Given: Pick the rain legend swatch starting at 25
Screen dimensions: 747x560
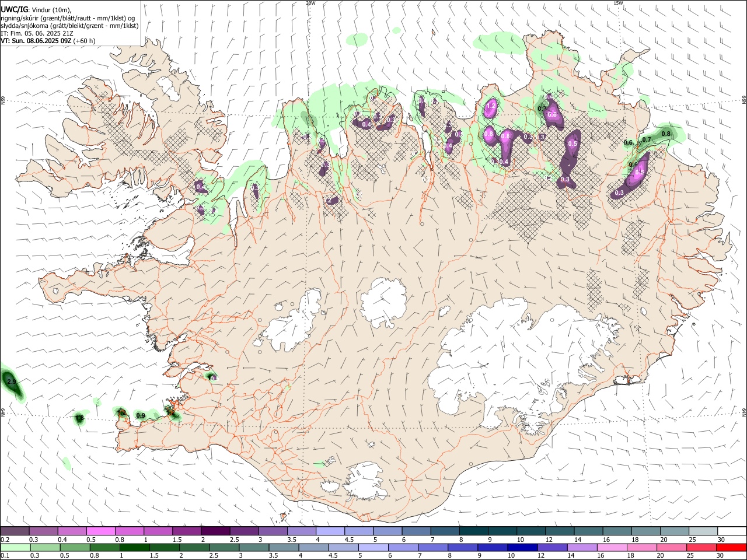Looking at the screenshot, I should (x=702, y=547).
